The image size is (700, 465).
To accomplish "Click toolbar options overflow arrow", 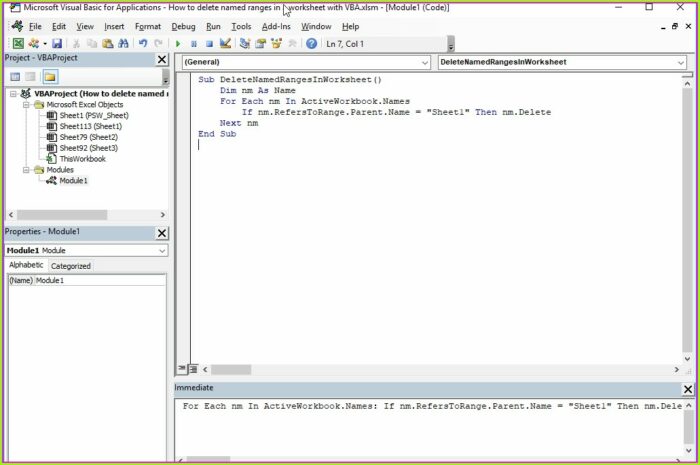I will pos(451,44).
